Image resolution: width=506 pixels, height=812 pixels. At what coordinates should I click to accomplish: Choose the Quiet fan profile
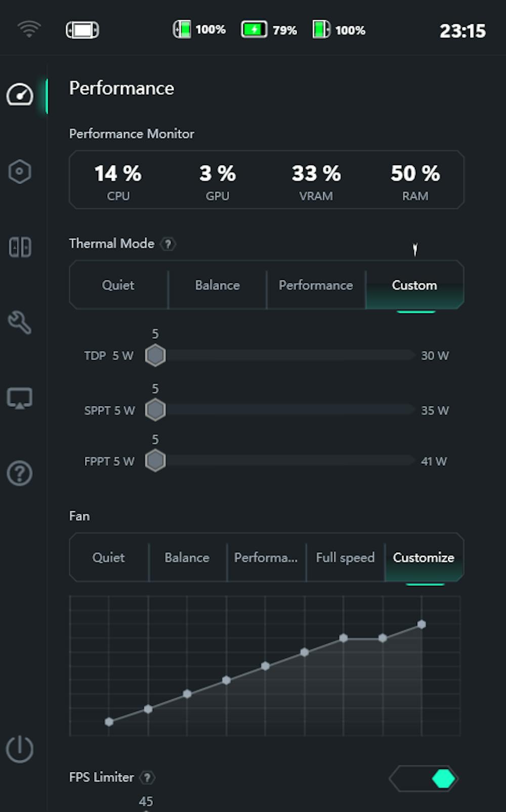click(108, 557)
